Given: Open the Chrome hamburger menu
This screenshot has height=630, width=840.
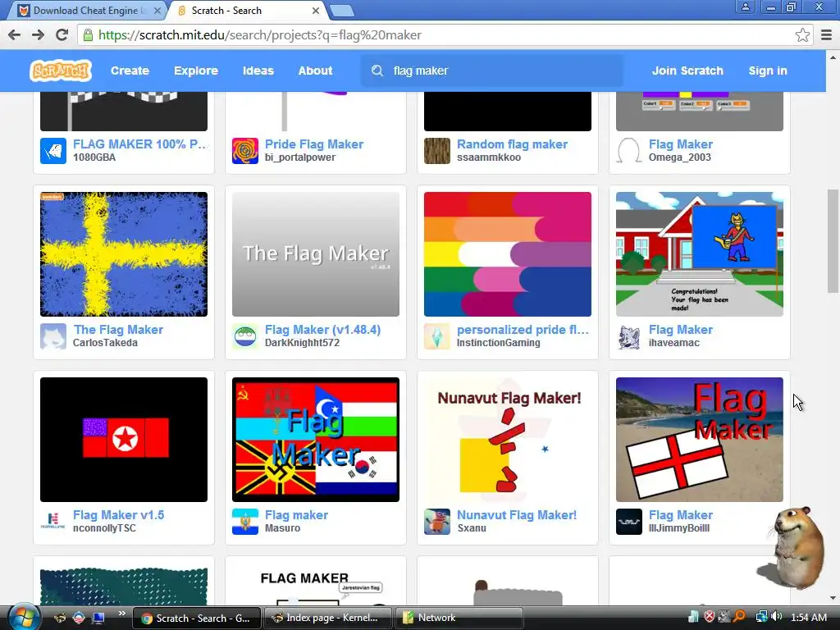Looking at the screenshot, I should click(x=827, y=35).
